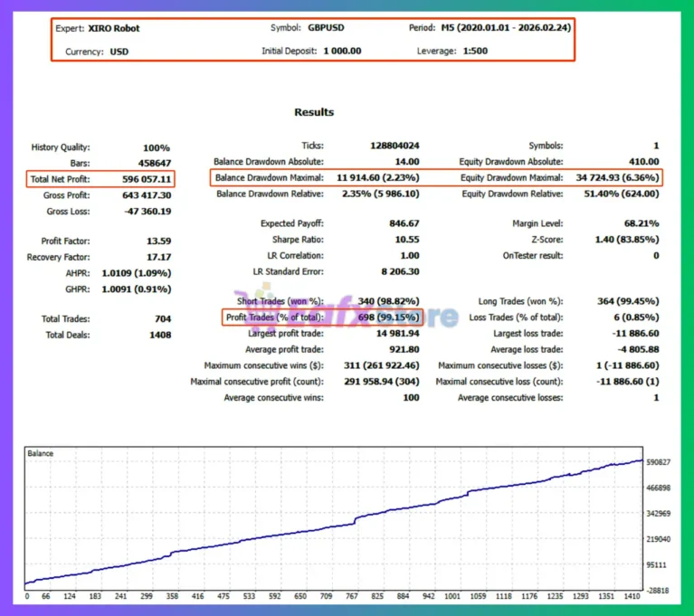Click the Results section heading

(x=314, y=112)
